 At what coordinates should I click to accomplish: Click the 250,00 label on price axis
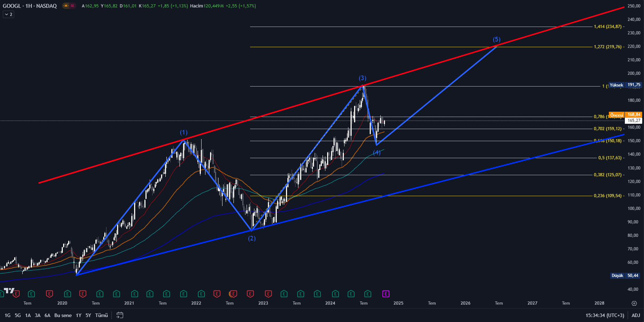(634, 6)
